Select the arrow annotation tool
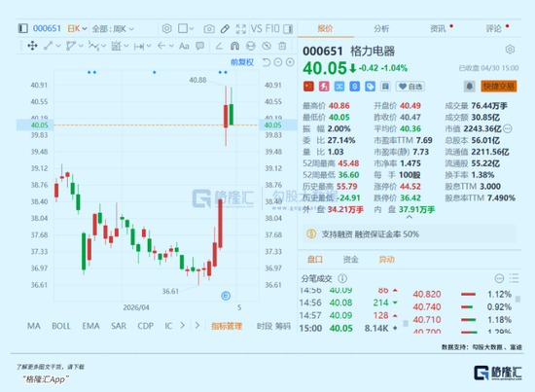 point(161,46)
